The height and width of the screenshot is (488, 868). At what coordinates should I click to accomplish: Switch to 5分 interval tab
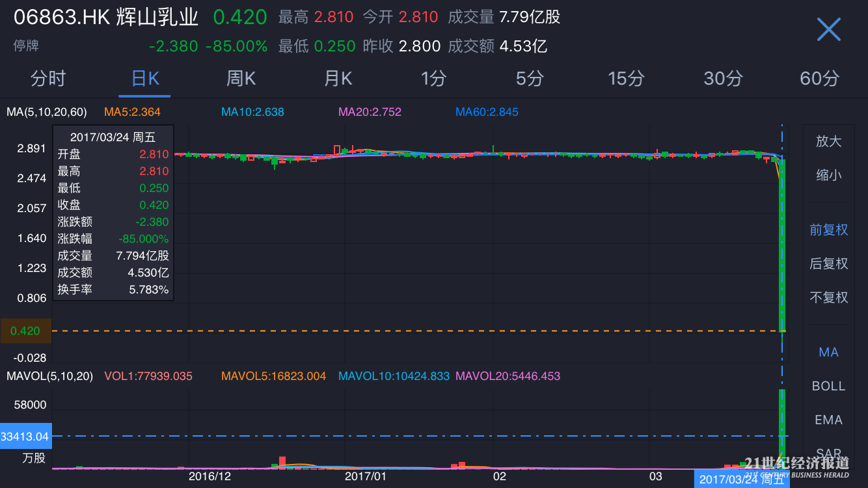(530, 79)
